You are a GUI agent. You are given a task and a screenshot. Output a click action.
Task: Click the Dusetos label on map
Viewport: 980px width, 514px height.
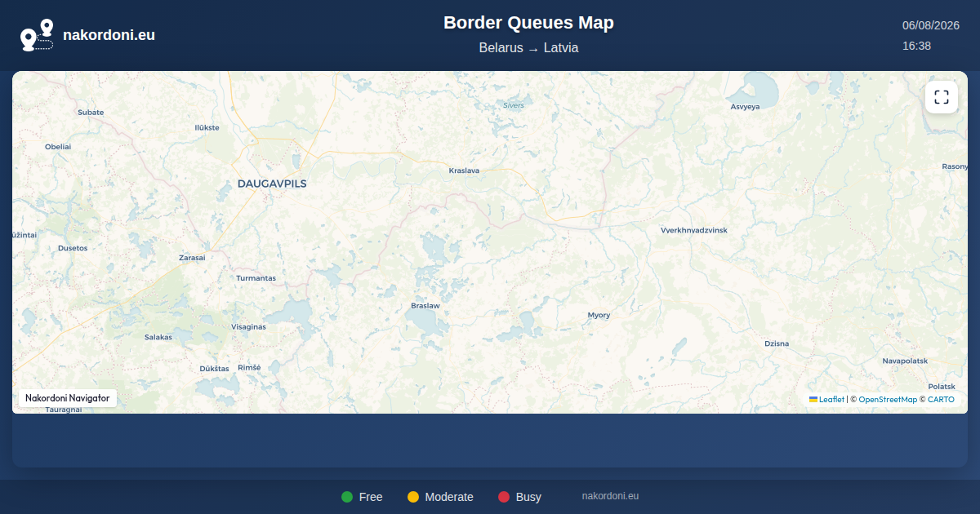pos(73,248)
